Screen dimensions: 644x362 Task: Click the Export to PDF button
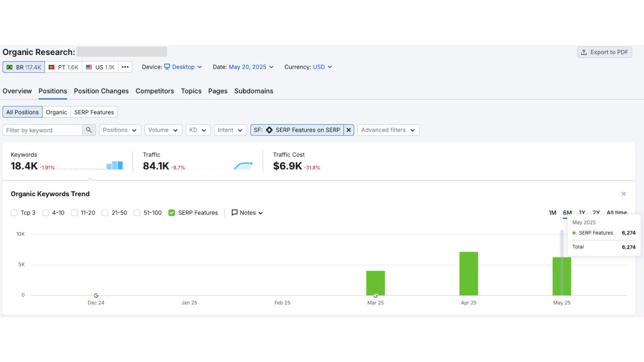click(604, 52)
